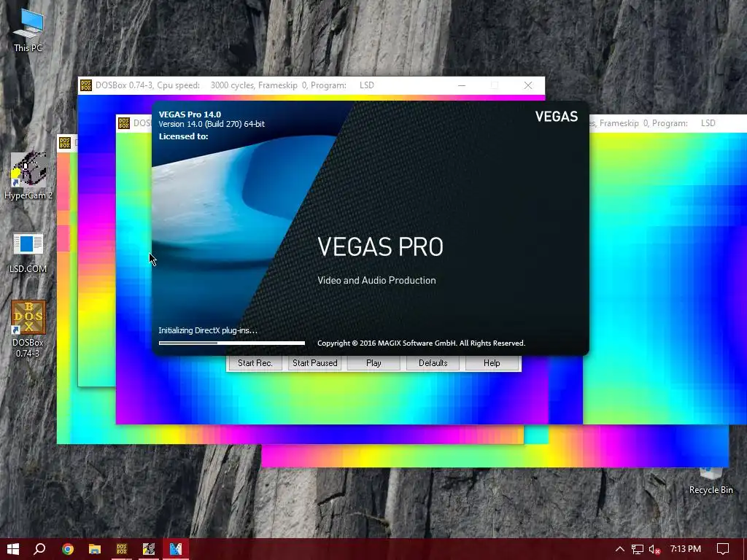Click the muted volume tray icon
The image size is (747, 560).
pos(654,549)
